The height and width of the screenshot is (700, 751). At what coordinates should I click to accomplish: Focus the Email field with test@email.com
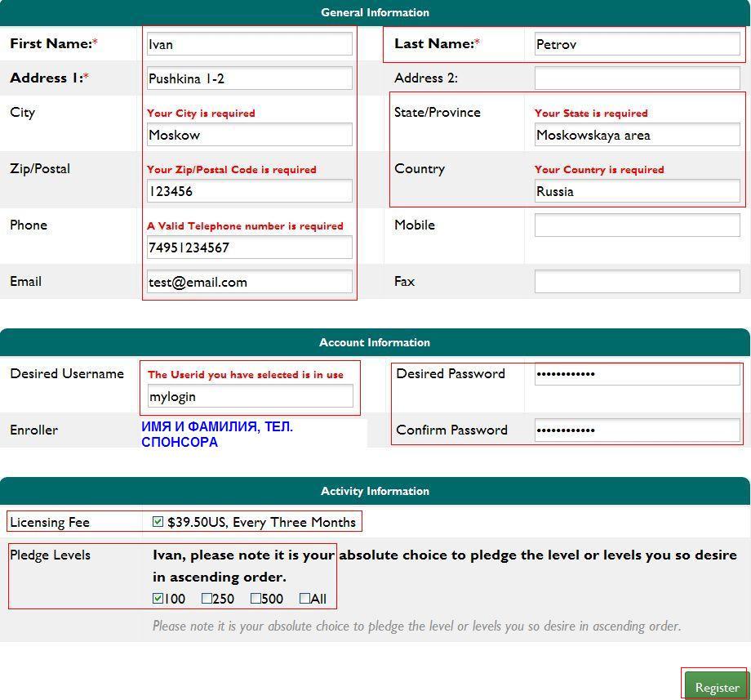tap(250, 282)
